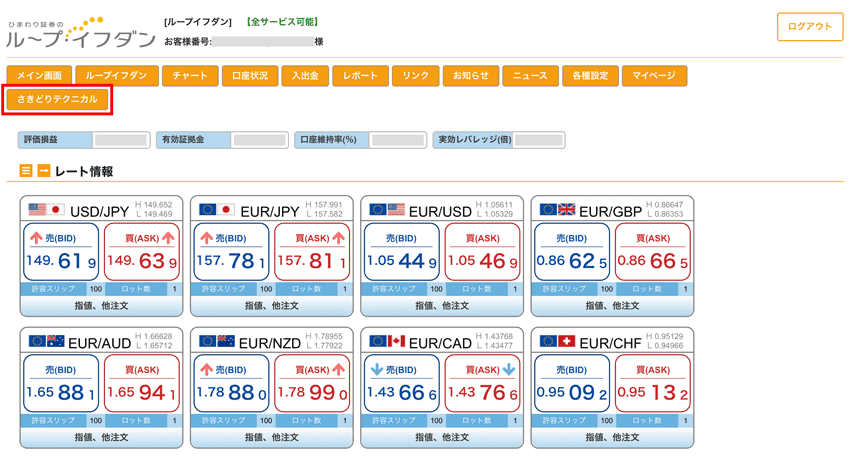The height and width of the screenshot is (457, 850).
Task: Click EUR/AUD ロット数 value field
Action: 175,421
